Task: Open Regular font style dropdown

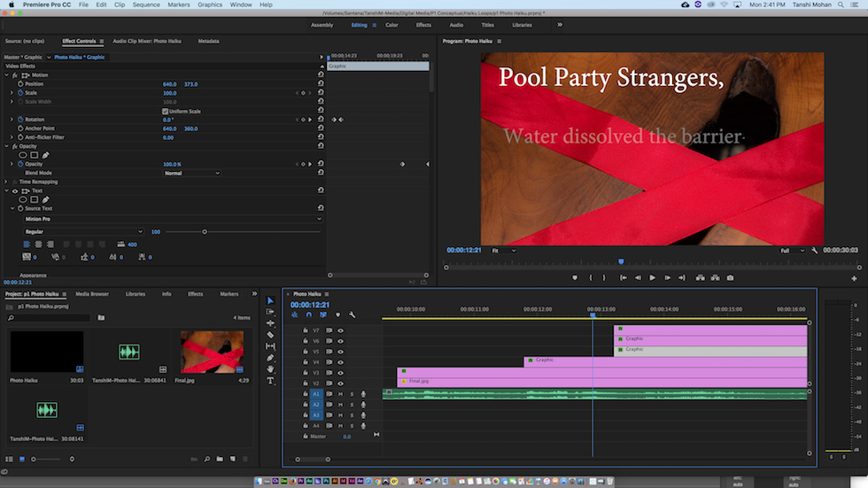Action: [x=83, y=232]
